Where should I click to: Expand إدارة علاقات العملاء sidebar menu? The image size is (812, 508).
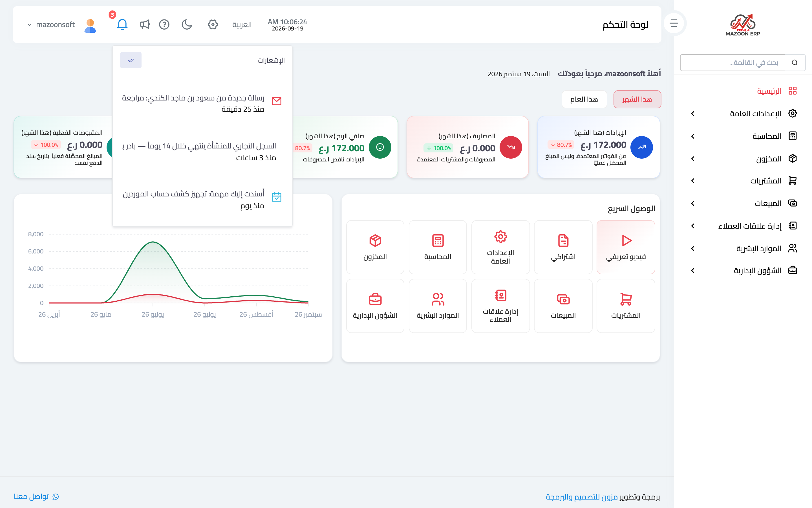(743, 226)
